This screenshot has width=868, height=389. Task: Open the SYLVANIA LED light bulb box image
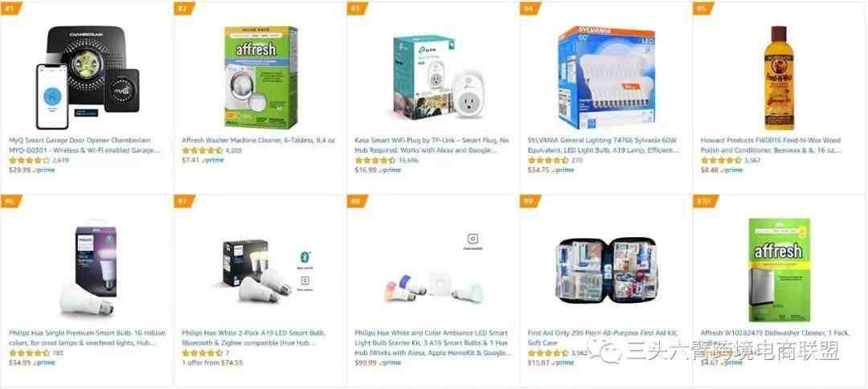click(x=606, y=77)
